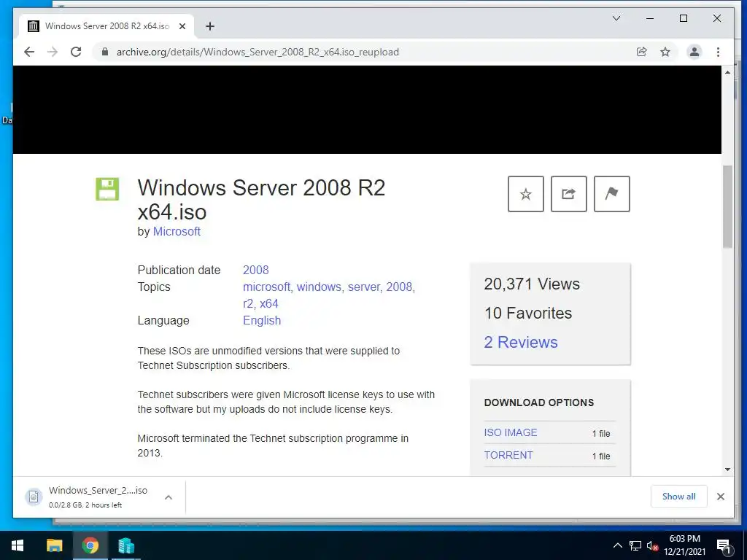Click the browser forward arrow
747x560 pixels.
(x=53, y=52)
